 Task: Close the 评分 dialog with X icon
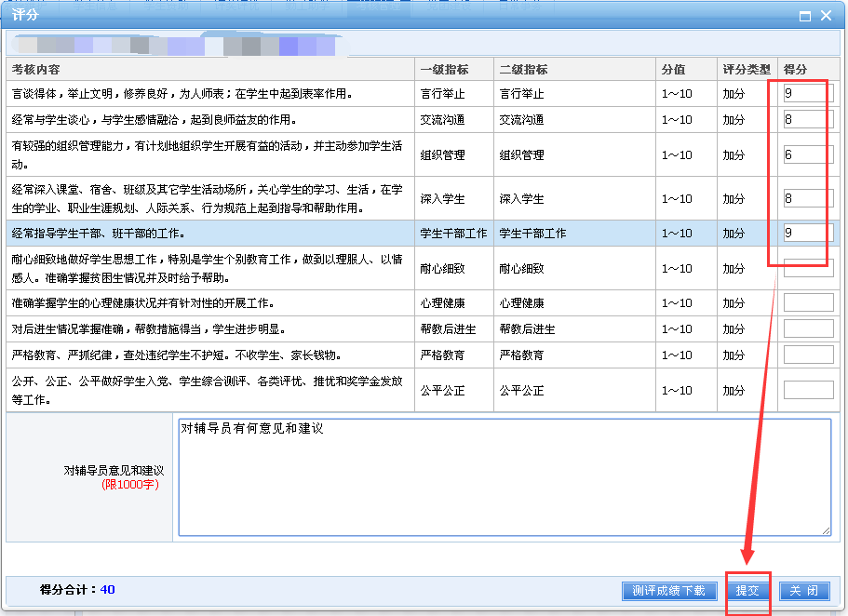(x=826, y=16)
